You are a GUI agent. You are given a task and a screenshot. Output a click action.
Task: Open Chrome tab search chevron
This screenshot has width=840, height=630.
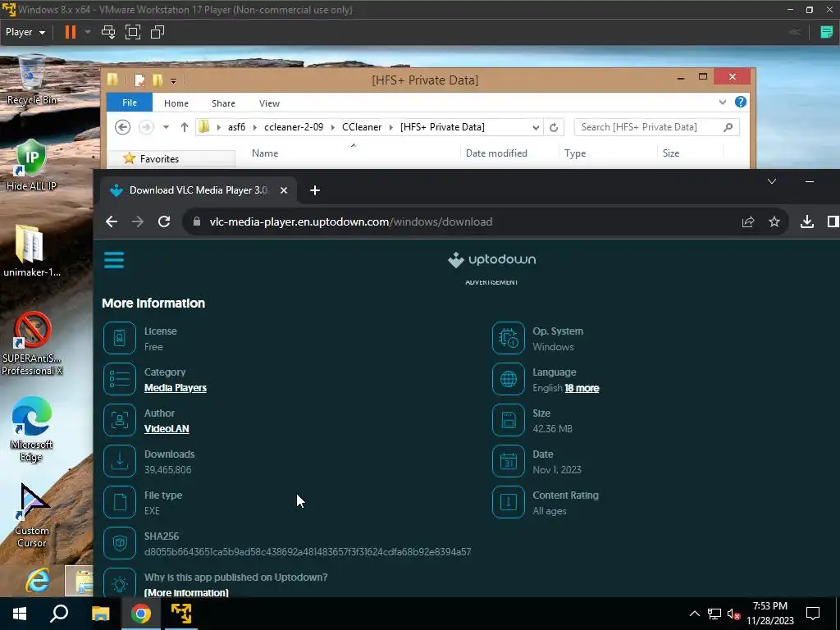pos(772,181)
